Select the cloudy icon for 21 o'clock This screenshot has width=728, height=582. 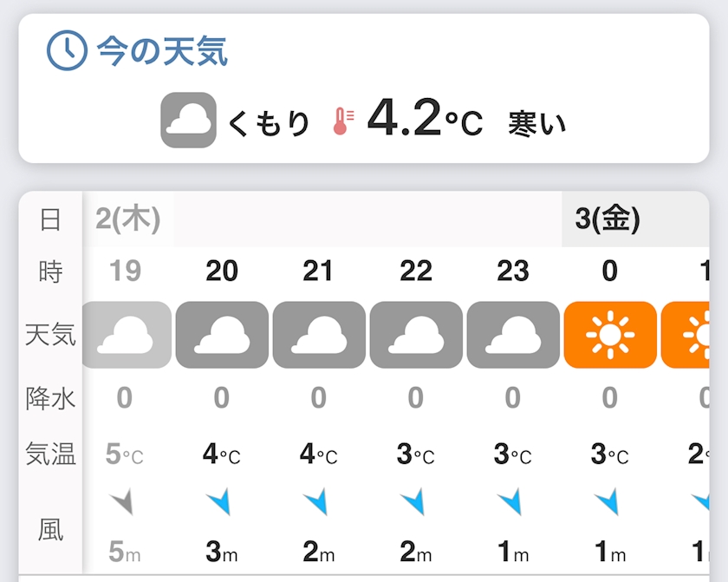click(319, 335)
